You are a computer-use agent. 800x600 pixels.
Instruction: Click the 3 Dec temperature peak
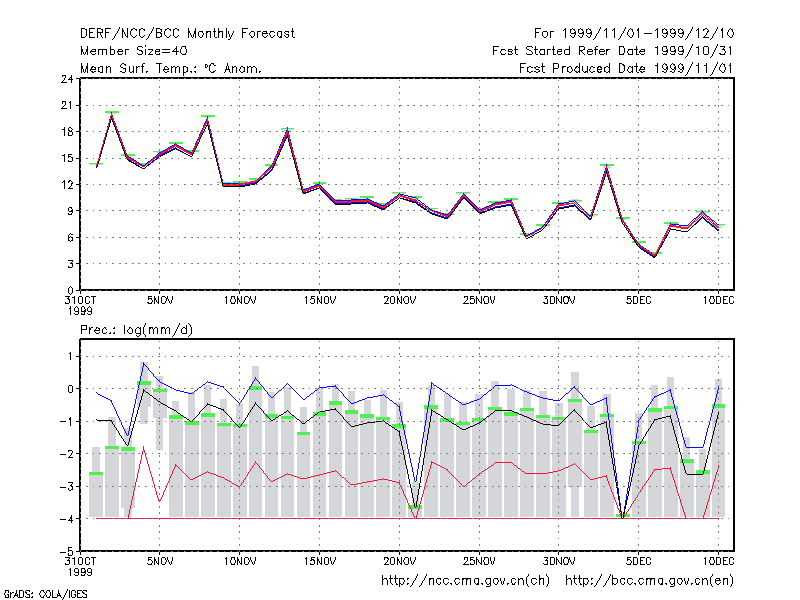(x=607, y=166)
